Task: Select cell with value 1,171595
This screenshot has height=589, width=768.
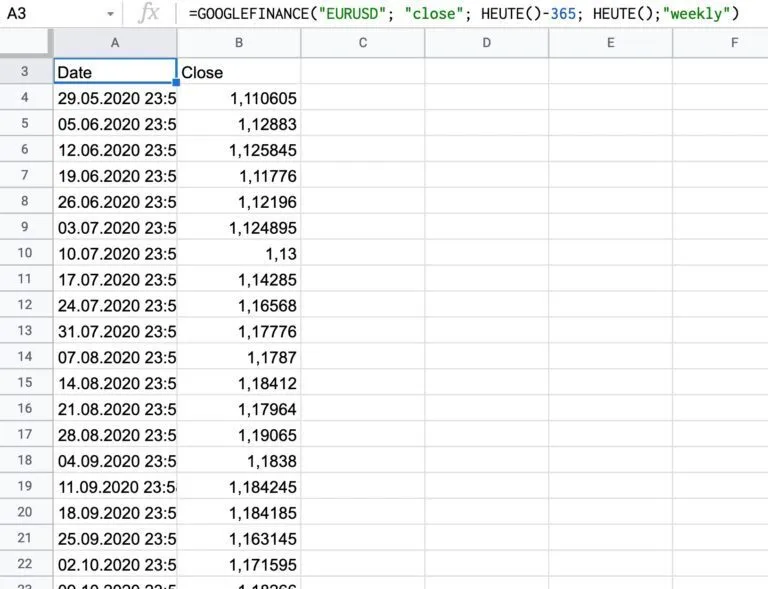Action: point(239,565)
